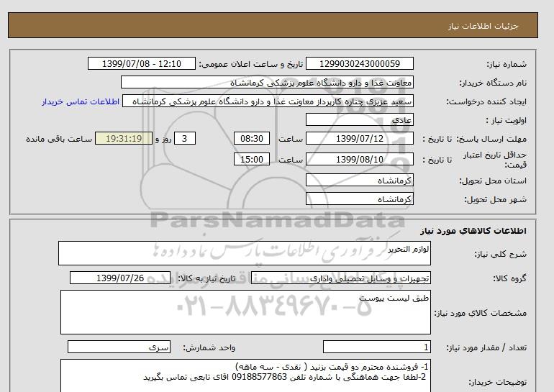Click the label شماره نیاز

[x=507, y=64]
